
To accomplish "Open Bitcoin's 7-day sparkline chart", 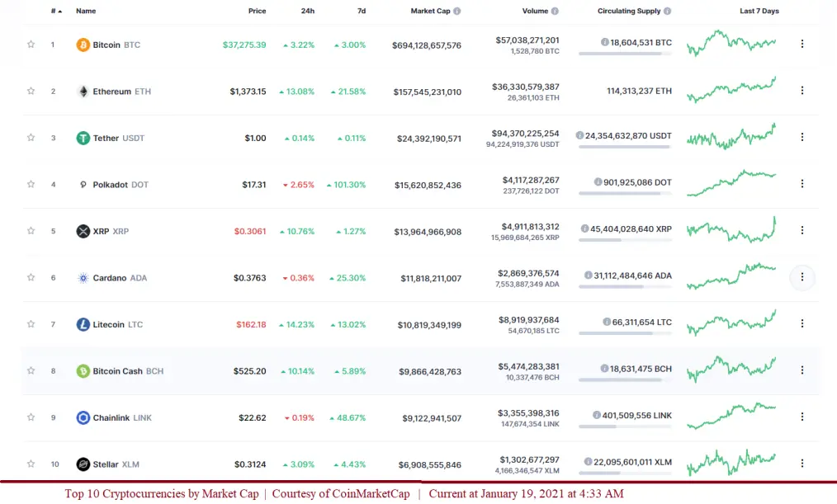I will click(731, 43).
